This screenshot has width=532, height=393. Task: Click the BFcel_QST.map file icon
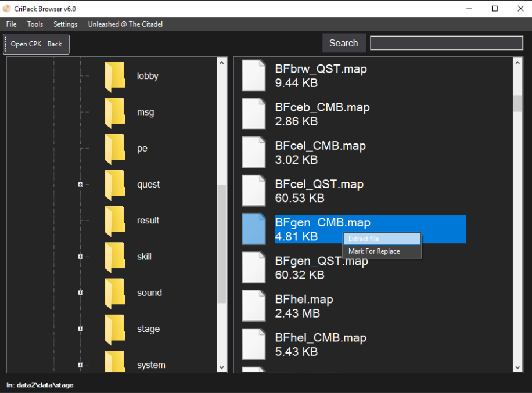coord(254,190)
